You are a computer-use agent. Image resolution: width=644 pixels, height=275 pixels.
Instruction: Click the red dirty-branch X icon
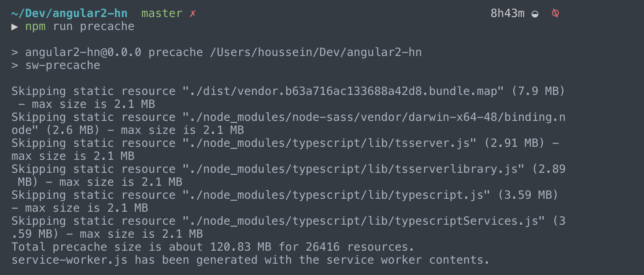(x=193, y=13)
